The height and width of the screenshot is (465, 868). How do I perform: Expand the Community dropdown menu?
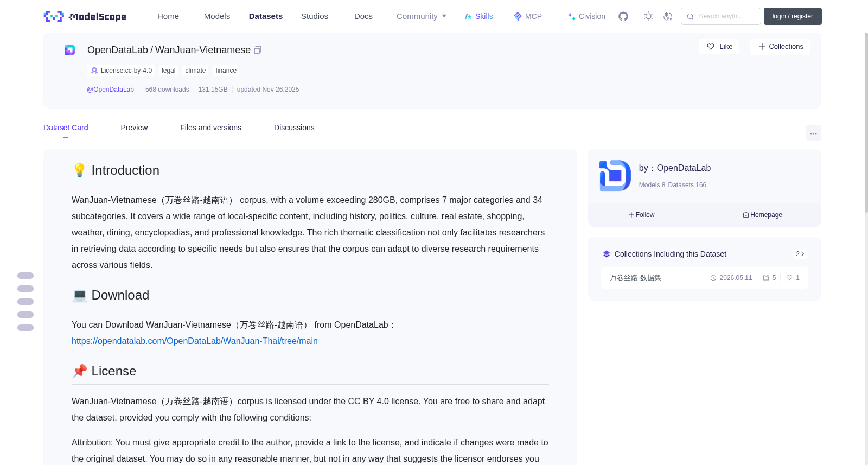(x=422, y=16)
